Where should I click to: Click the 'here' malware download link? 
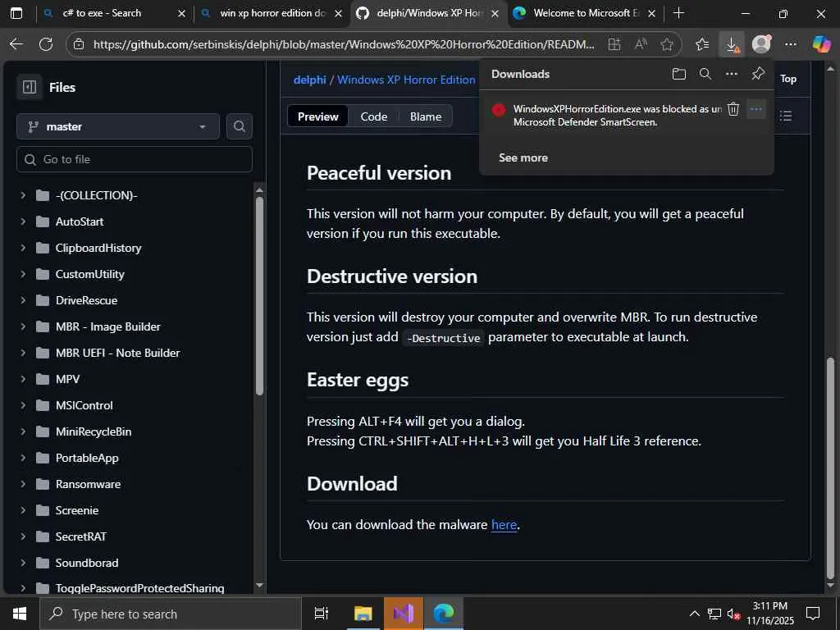pos(504,524)
